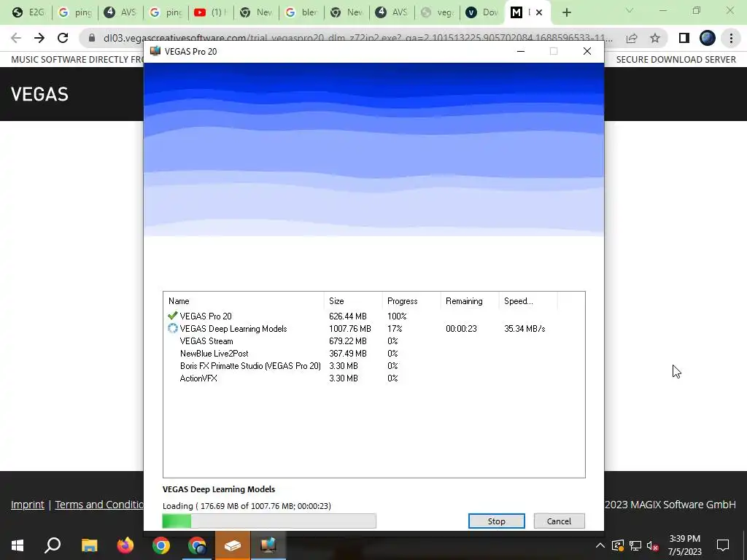This screenshot has width=747, height=560.
Task: Click the 1007.76 MB size cell
Action: coord(349,329)
